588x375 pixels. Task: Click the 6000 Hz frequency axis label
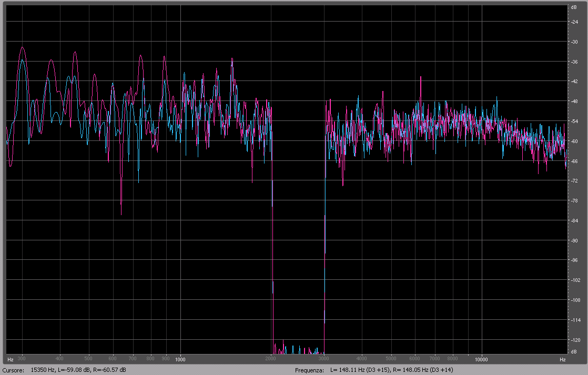pos(414,359)
